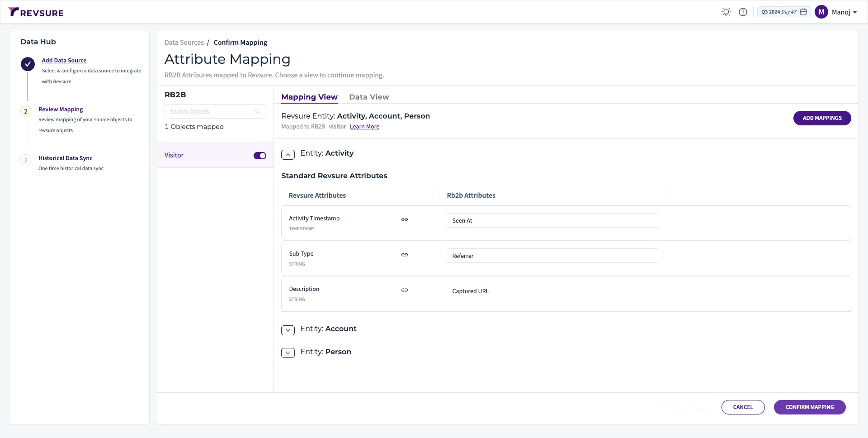The image size is (868, 438).
Task: Click Standard Revsure Attributes heading
Action: point(334,176)
